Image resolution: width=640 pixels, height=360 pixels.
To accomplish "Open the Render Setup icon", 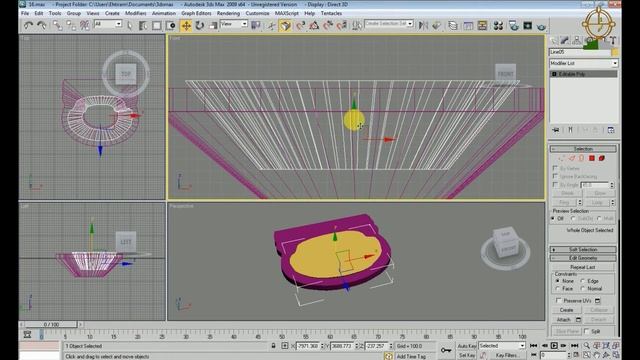I will tap(513, 26).
